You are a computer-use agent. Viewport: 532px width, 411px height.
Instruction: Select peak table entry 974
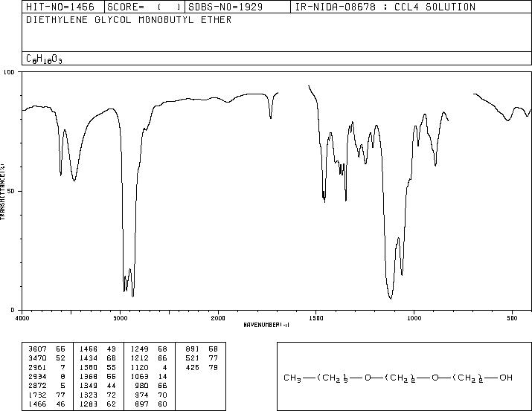pos(141,395)
